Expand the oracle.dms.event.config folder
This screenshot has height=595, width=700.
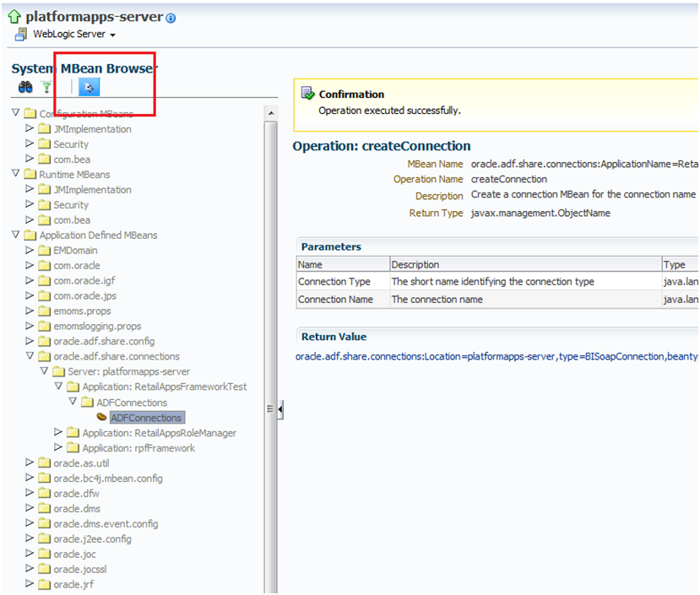(30, 522)
